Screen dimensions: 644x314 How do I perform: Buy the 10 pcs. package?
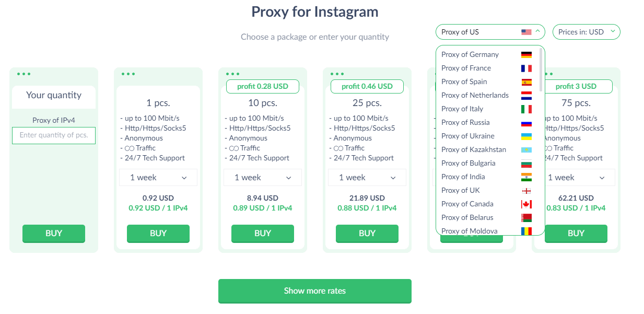tap(263, 234)
